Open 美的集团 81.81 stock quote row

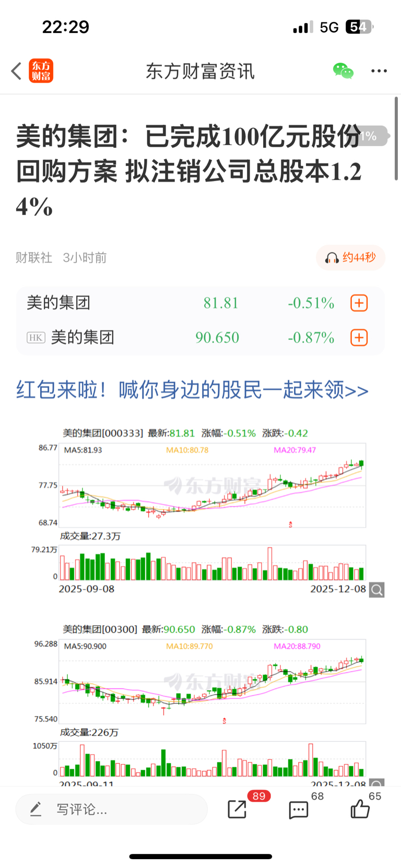coord(200,303)
